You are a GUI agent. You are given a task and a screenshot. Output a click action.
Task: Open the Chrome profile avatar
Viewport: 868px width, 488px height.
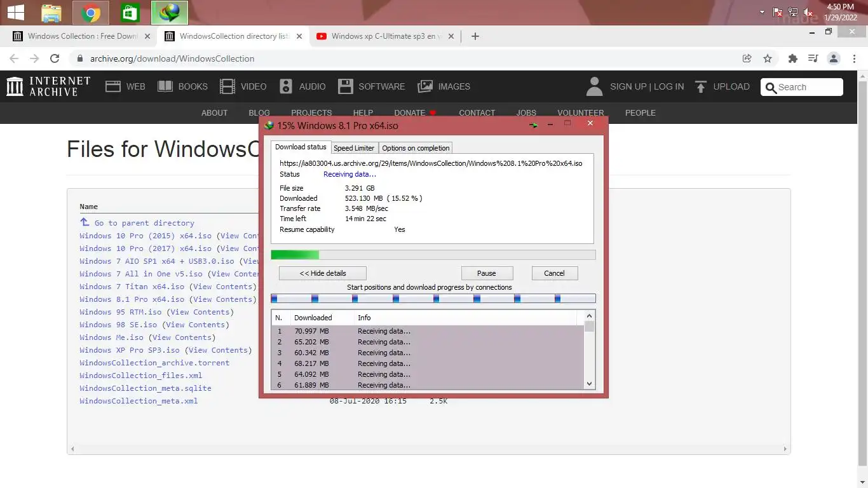(x=834, y=58)
